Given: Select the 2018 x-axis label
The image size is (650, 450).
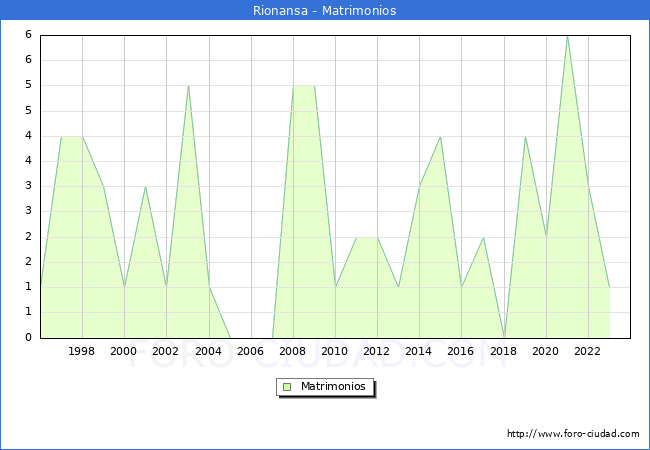Looking at the screenshot, I should (503, 351).
